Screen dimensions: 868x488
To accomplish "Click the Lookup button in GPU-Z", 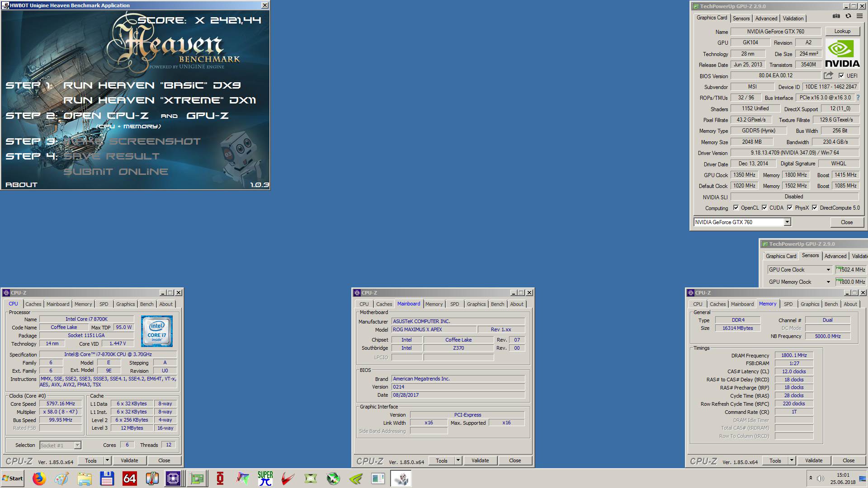I will point(842,31).
